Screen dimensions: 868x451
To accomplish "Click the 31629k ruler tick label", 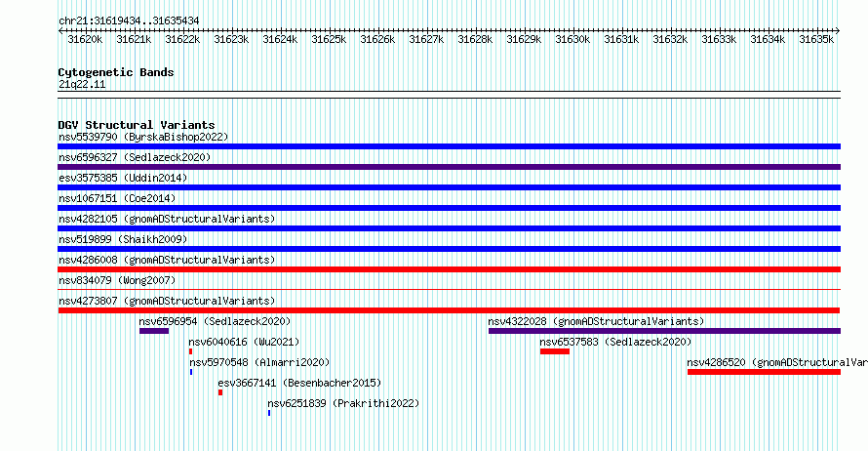I will tap(524, 40).
